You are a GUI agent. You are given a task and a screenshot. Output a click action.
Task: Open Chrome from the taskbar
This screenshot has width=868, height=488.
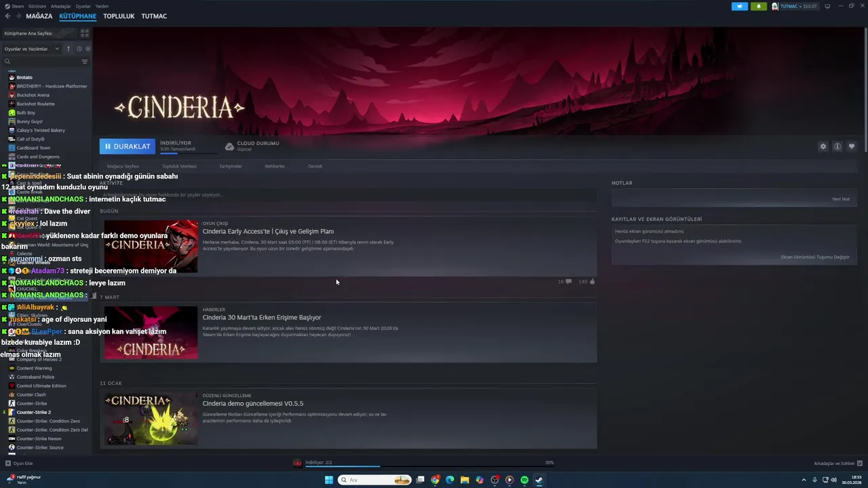pos(435,480)
